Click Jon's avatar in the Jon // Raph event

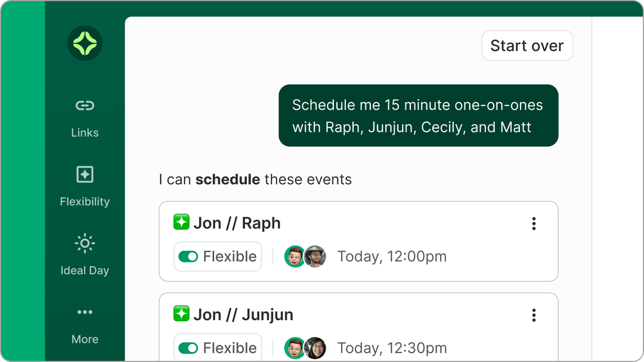pyautogui.click(x=294, y=256)
